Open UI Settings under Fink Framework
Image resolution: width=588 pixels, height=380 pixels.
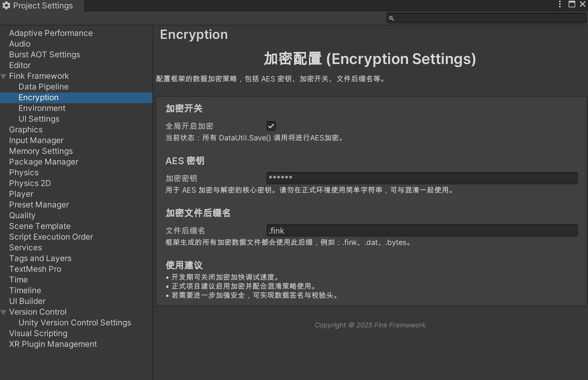pyautogui.click(x=39, y=119)
